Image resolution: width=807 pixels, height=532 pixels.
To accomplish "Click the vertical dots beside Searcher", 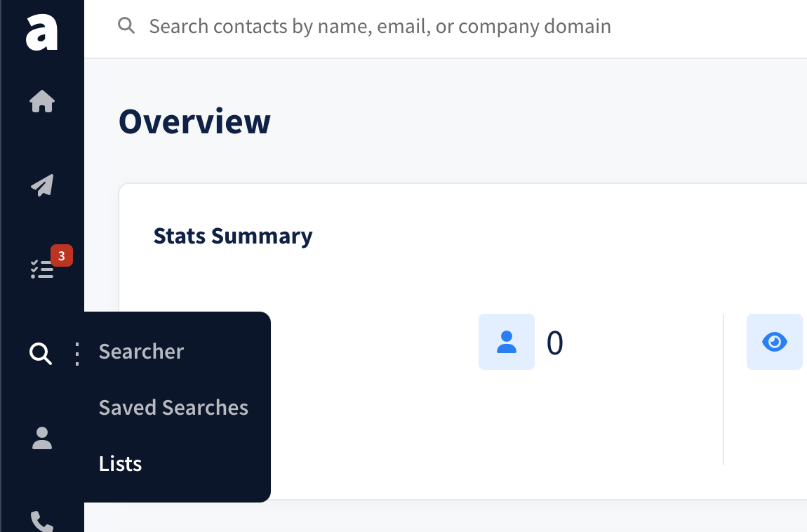I will click(x=77, y=354).
